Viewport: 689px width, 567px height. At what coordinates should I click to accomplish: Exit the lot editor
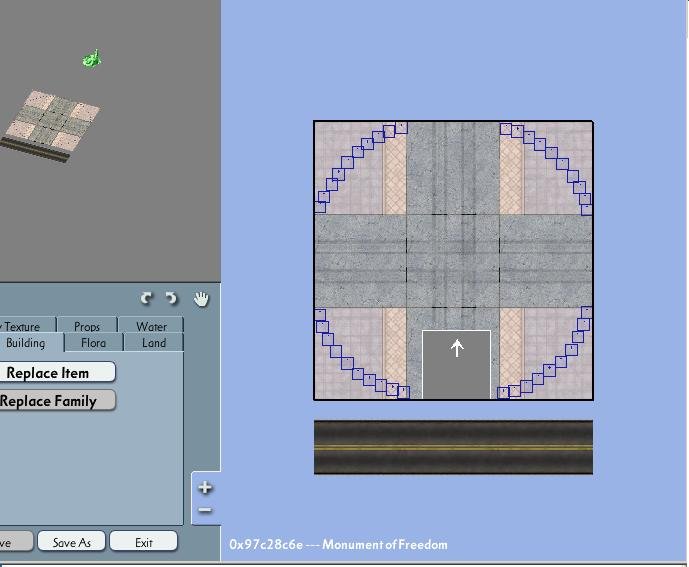pyautogui.click(x=144, y=542)
